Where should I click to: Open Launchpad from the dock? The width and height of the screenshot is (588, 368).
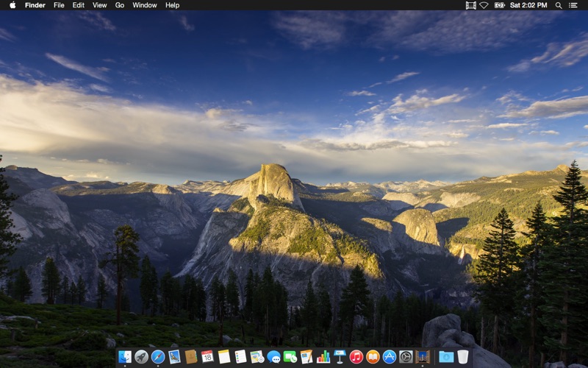[x=141, y=357]
